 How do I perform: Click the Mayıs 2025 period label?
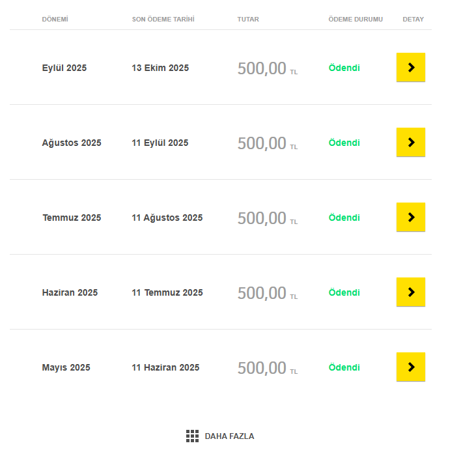pyautogui.click(x=66, y=367)
